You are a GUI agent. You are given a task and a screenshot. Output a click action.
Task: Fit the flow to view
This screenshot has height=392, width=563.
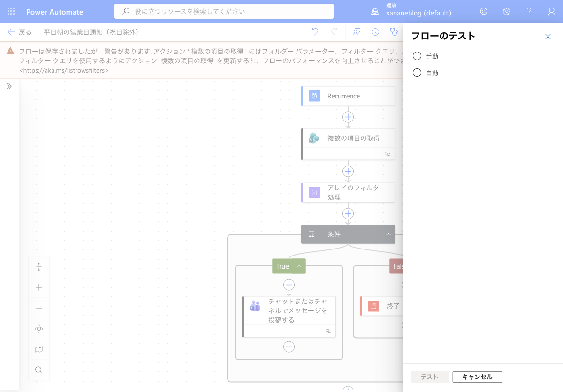coord(39,329)
